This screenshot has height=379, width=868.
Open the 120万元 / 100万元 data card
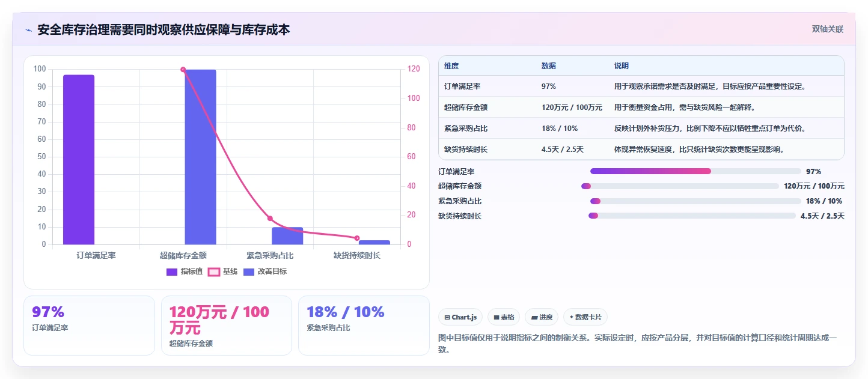(x=227, y=326)
